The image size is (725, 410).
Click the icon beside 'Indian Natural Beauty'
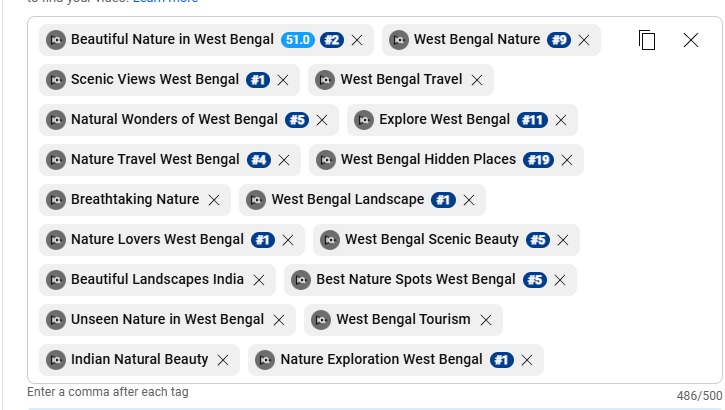(56, 360)
